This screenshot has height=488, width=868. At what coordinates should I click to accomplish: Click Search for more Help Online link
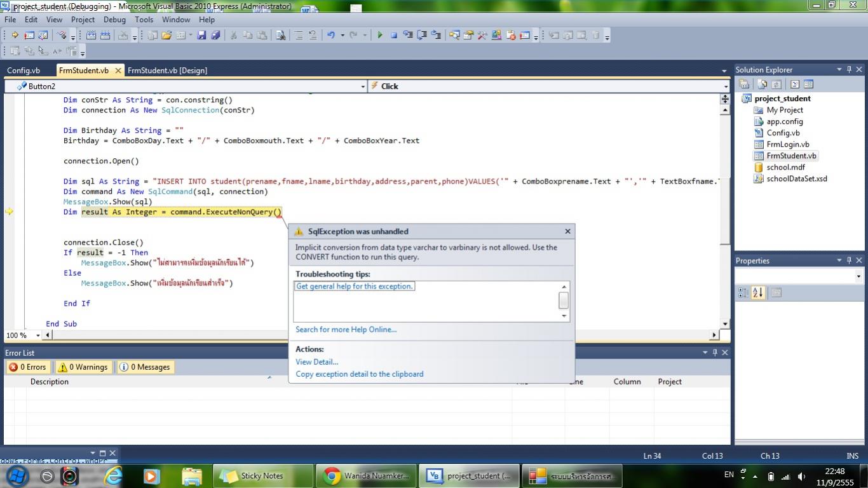[346, 329]
